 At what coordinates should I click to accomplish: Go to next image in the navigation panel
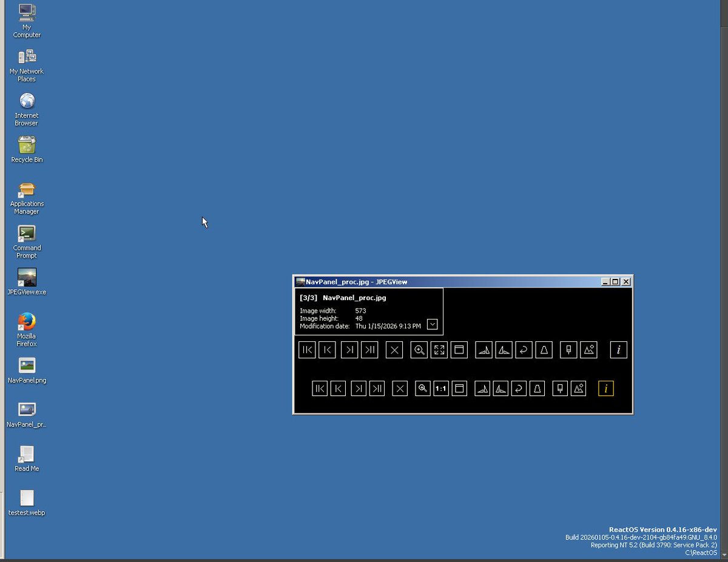pos(359,389)
